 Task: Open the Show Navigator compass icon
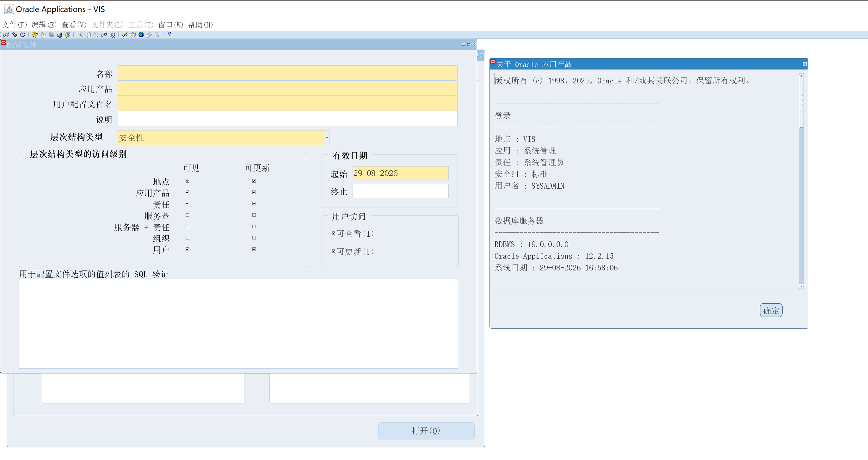[x=22, y=35]
